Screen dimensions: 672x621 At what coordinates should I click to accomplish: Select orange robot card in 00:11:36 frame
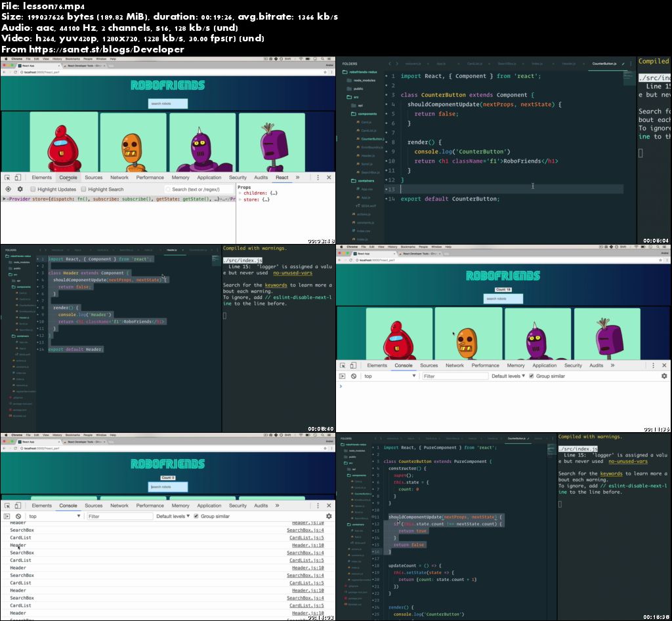pos(468,333)
